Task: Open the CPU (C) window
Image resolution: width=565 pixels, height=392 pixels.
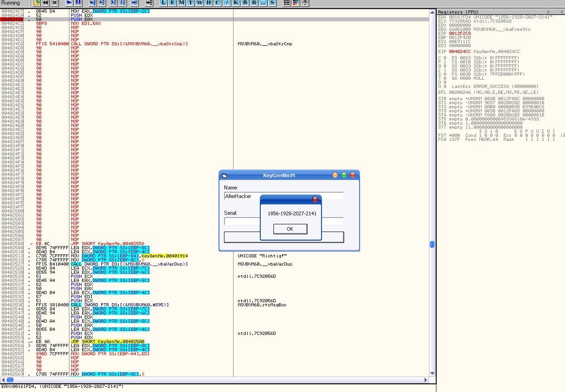Action: 218,3
